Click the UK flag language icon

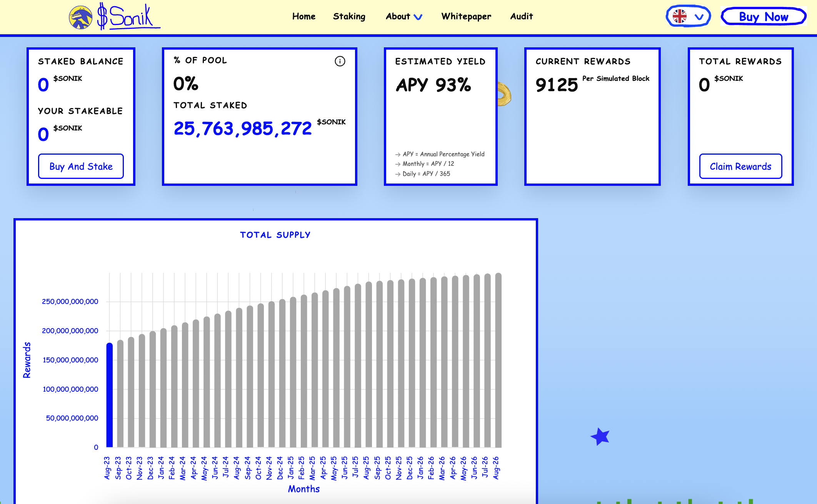pyautogui.click(x=680, y=17)
